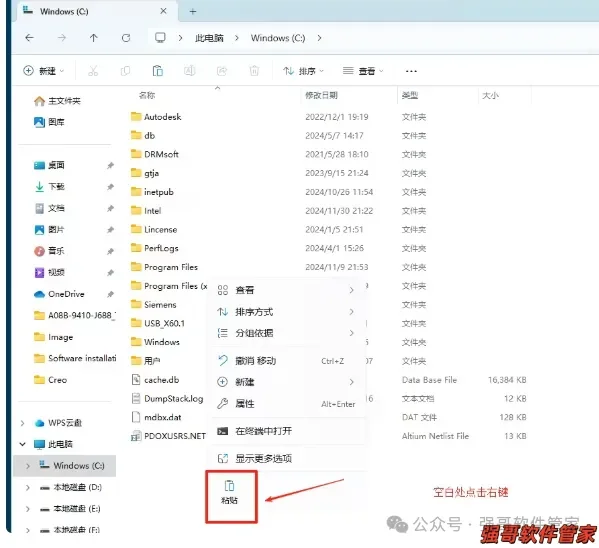Open 主文件夹 home in sidebar
Viewport: 599px width, 548px height.
coord(57,101)
